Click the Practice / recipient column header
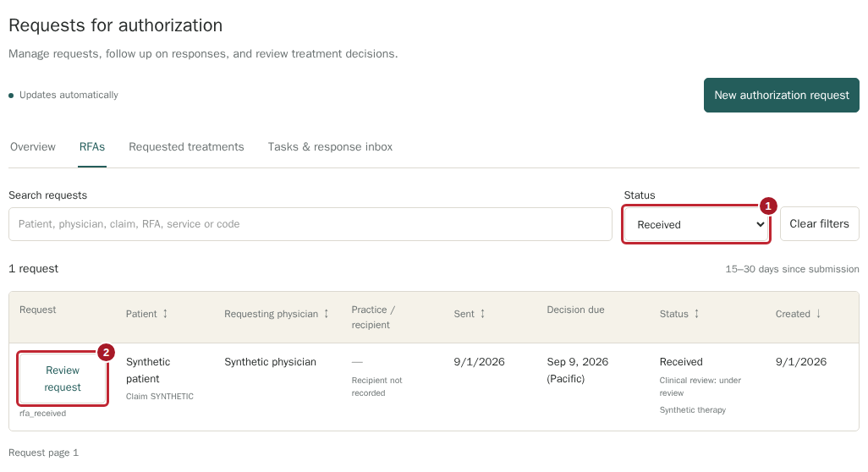 click(x=373, y=317)
